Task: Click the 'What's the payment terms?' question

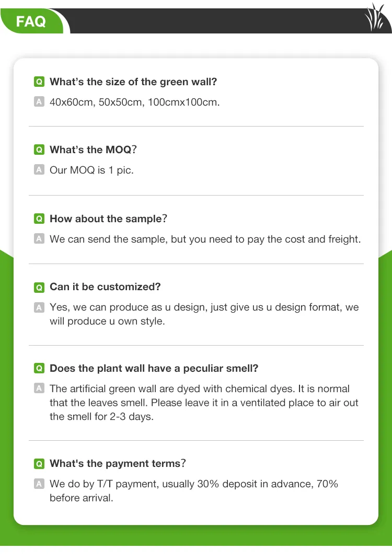Action: pyautogui.click(x=118, y=464)
